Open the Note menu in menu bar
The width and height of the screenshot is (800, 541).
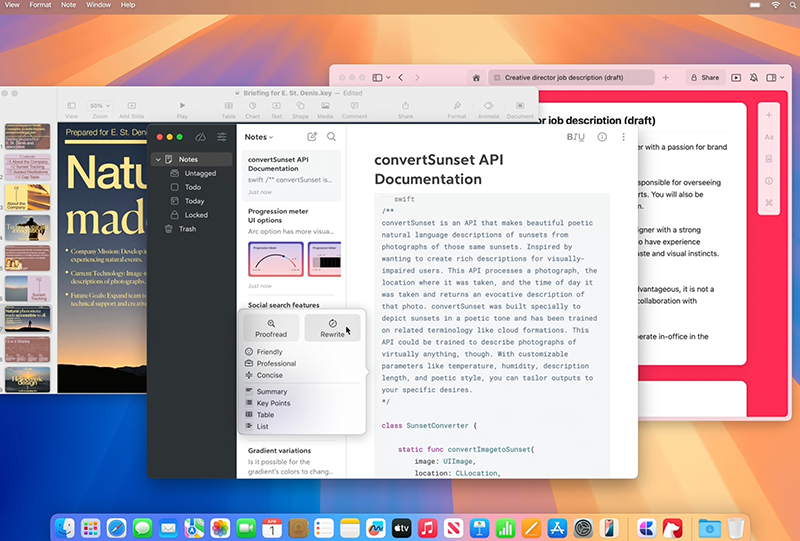[x=68, y=5]
